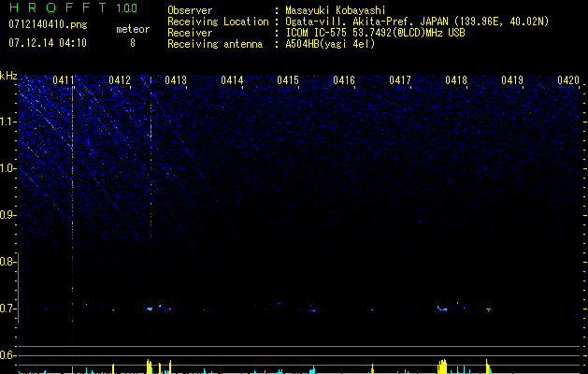
Task: Click the 0412 time marker
Action: [120, 80]
